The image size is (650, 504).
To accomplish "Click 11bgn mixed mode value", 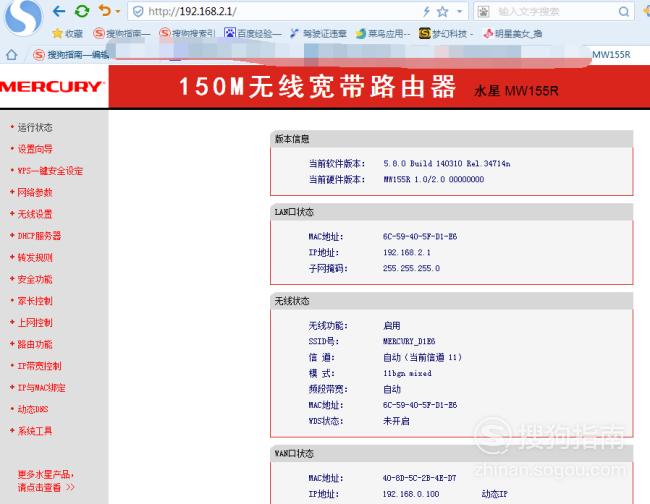I will pyautogui.click(x=407, y=373).
